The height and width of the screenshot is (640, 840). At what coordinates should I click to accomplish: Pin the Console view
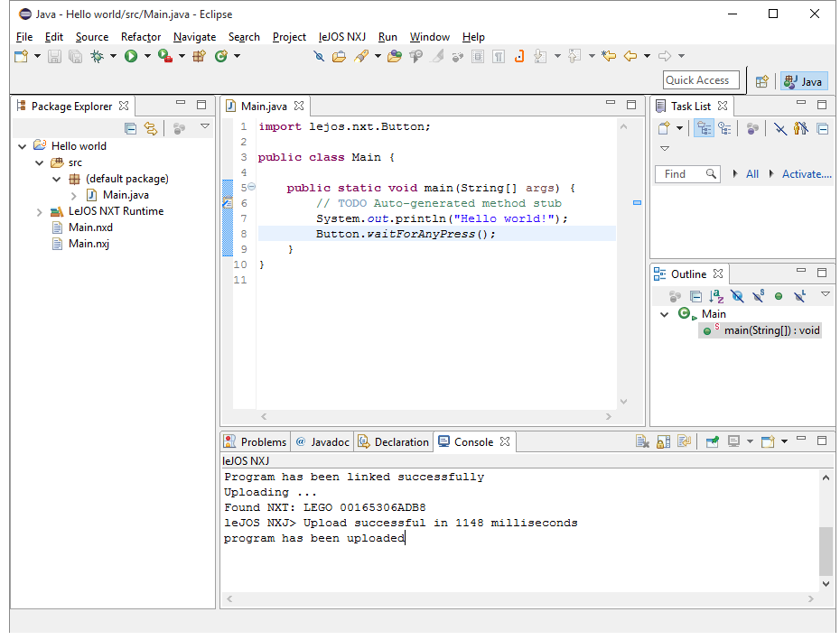tap(713, 441)
